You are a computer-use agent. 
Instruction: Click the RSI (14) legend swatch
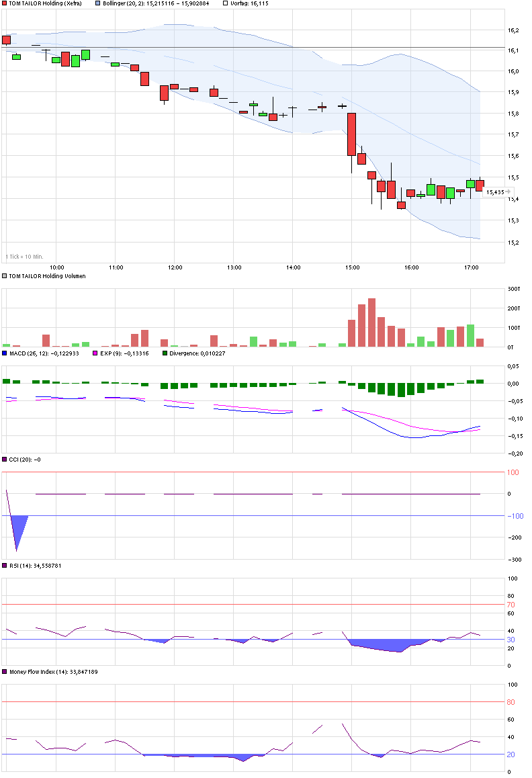[x=5, y=565]
